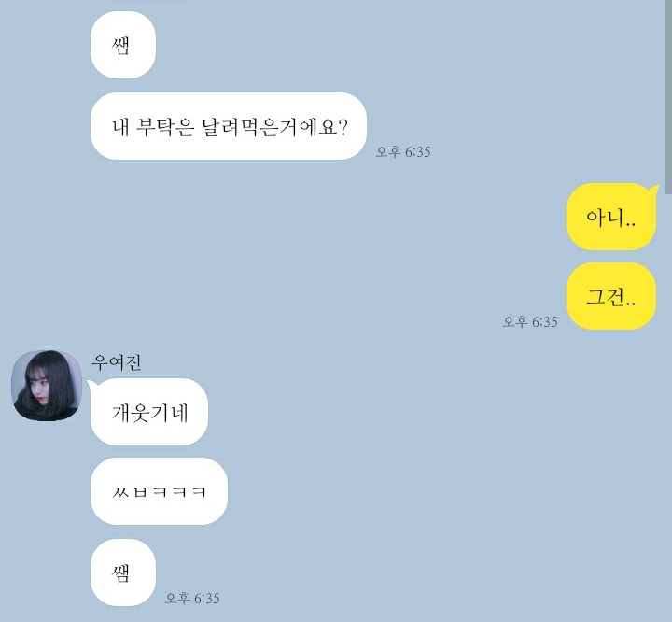672x622 pixels.
Task: Click the bubble tail of the 개웃기네 message
Action: 91,384
